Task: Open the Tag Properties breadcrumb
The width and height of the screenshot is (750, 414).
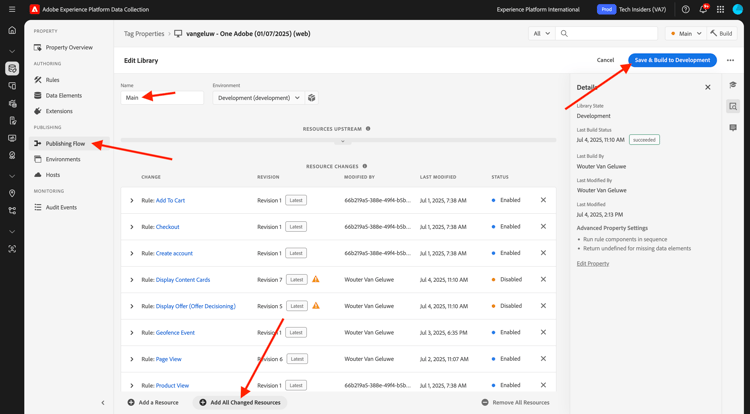Action: [x=144, y=33]
